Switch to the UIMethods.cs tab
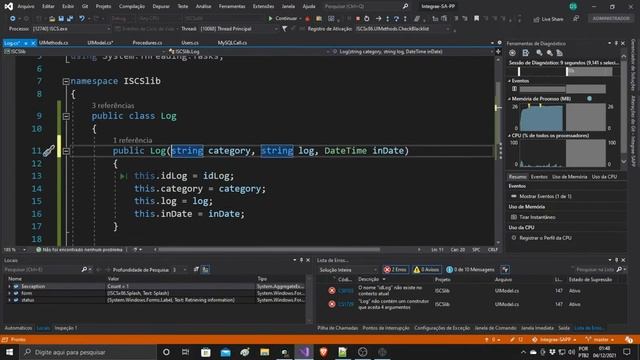 (53, 43)
